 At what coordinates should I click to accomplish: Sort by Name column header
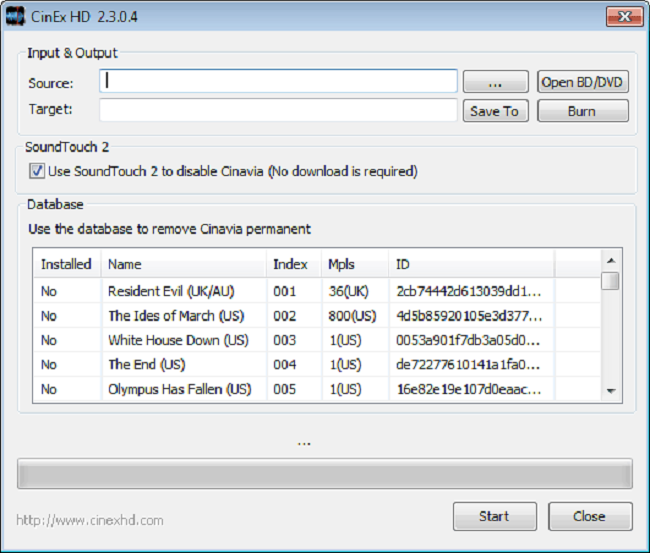tap(184, 264)
